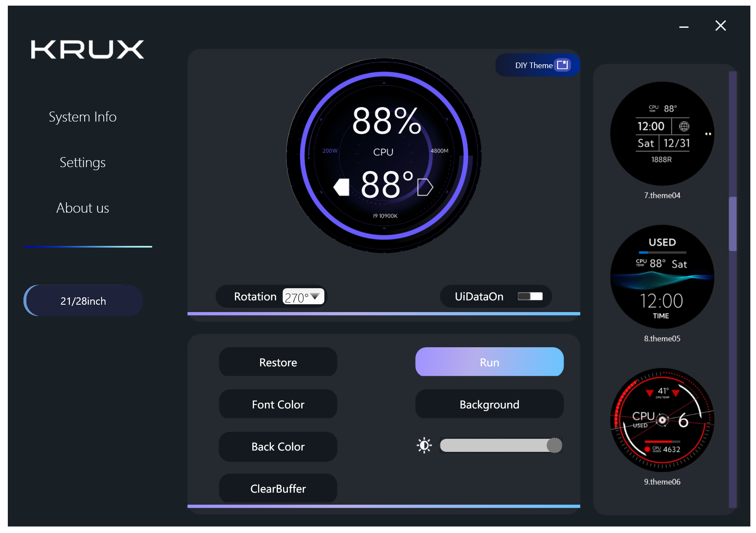
Task: Click the left arrow on the gauge preview
Action: [x=341, y=187]
